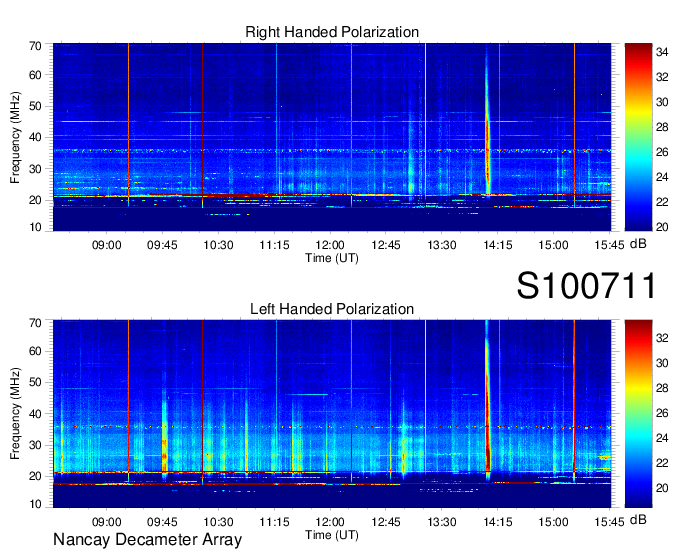The width and height of the screenshot is (680, 552).
Task: Click the 'dB' unit beside Left Handed colorbar
Action: click(x=638, y=519)
